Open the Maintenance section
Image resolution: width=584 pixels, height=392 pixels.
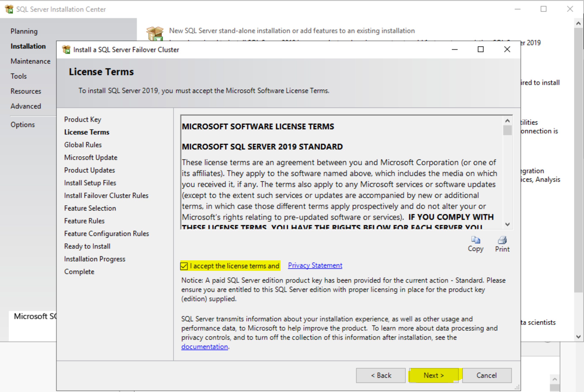pyautogui.click(x=30, y=61)
